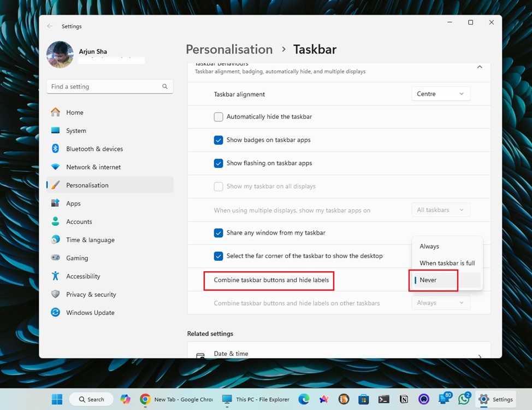Image resolution: width=532 pixels, height=410 pixels.
Task: Switch to This PC - File Explorer
Action: 256,400
